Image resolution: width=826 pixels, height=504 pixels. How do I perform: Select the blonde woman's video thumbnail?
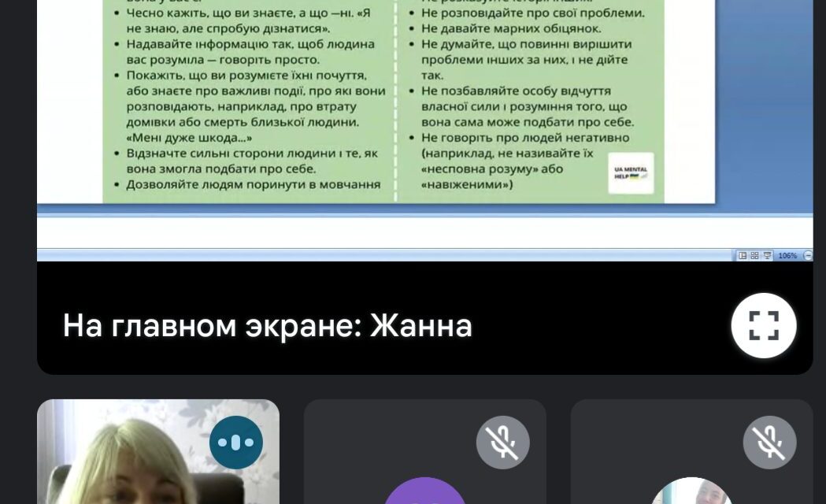158,451
